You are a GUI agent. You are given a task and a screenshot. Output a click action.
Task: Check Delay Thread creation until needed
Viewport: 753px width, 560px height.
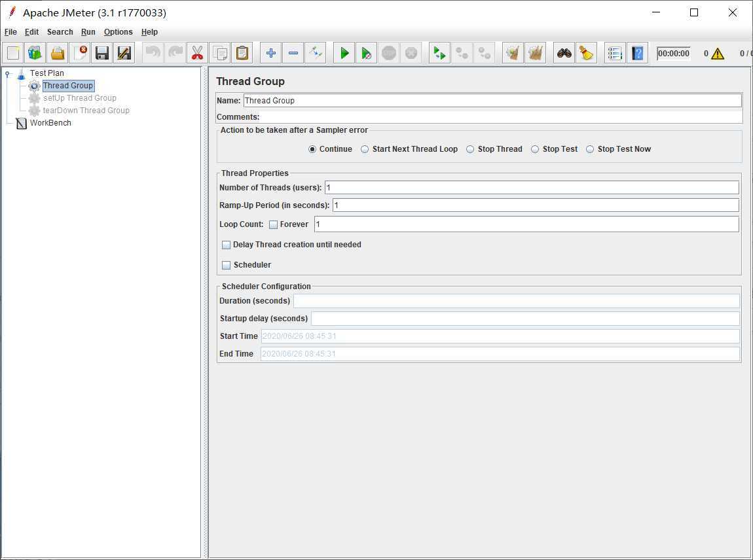227,245
